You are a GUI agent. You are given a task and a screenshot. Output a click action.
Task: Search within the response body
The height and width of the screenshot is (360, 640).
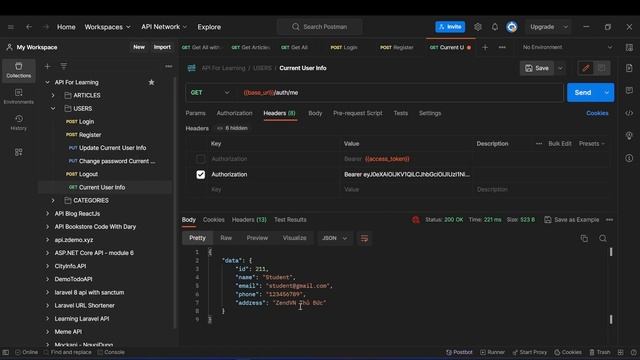tap(602, 238)
